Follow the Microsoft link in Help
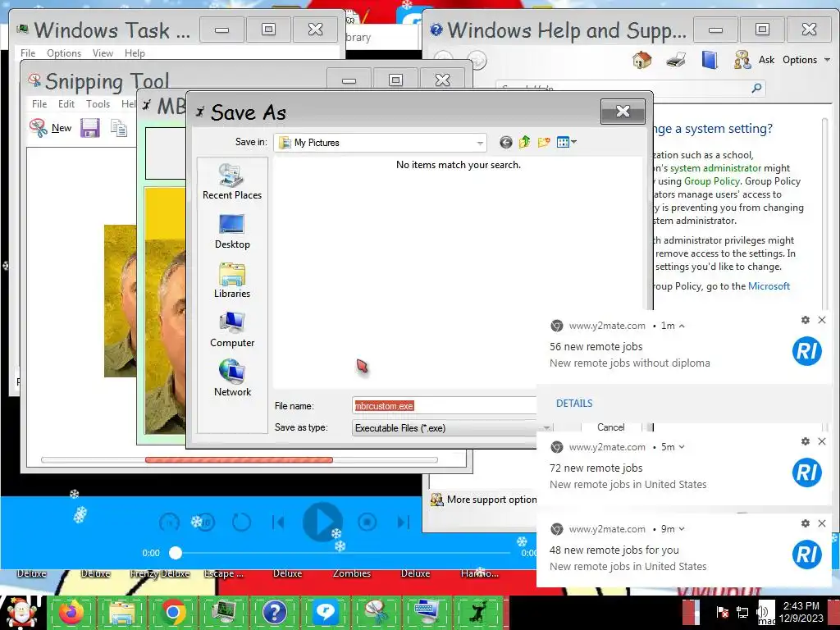Viewport: 840px width, 630px height. (769, 286)
